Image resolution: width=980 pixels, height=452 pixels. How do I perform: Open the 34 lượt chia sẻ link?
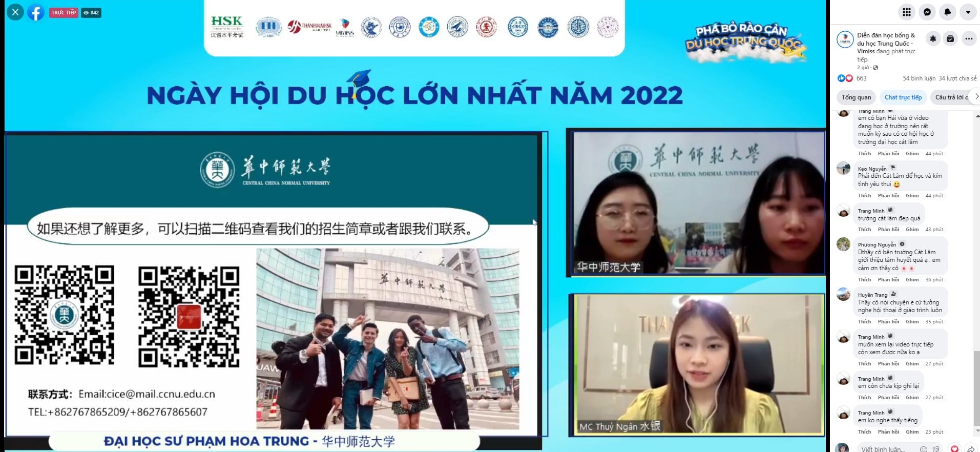pyautogui.click(x=957, y=78)
